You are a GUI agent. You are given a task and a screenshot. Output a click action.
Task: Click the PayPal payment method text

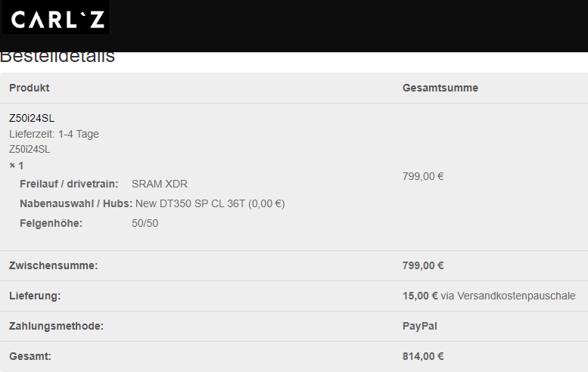pyautogui.click(x=420, y=326)
